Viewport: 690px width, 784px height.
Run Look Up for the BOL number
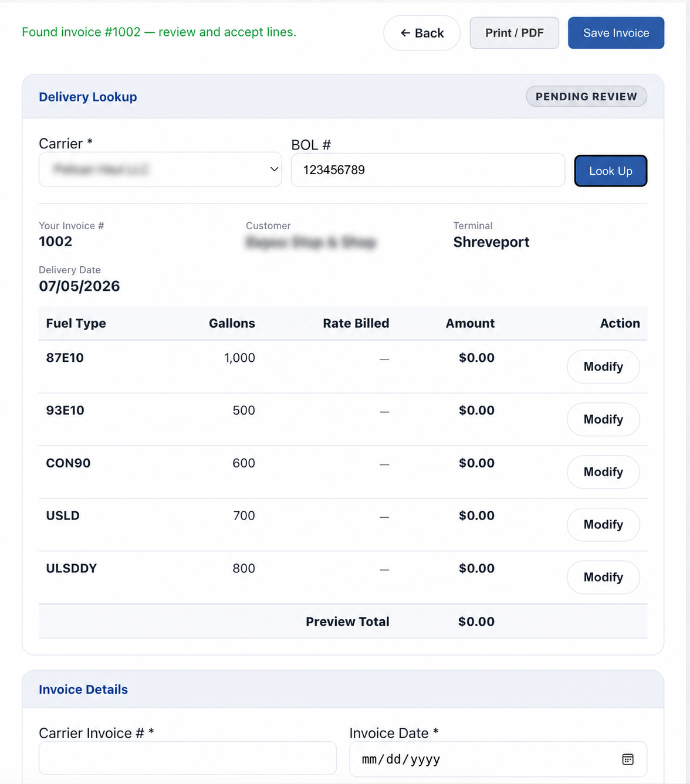pos(610,171)
